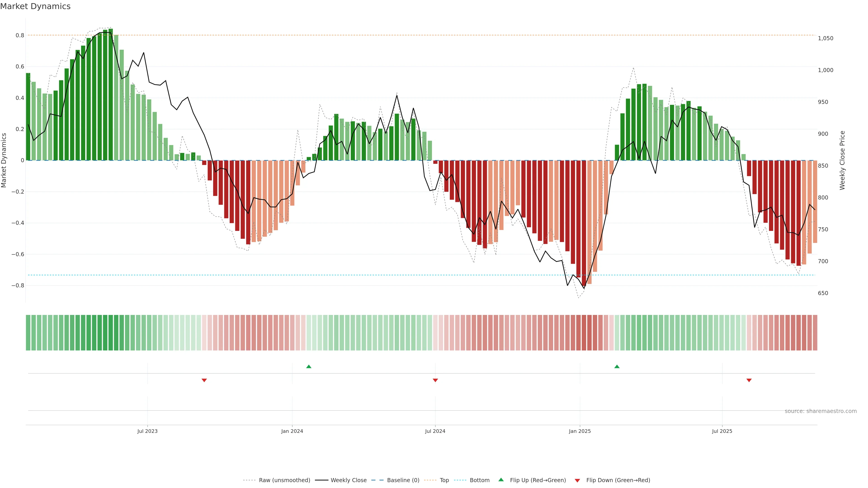Click the green flip-up triangle after Jan 2025

click(x=617, y=366)
